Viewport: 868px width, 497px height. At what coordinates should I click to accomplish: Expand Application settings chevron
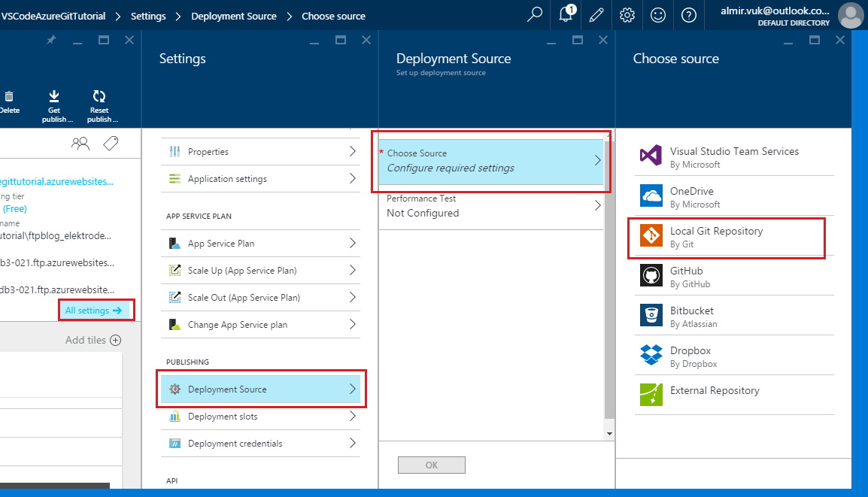point(353,178)
